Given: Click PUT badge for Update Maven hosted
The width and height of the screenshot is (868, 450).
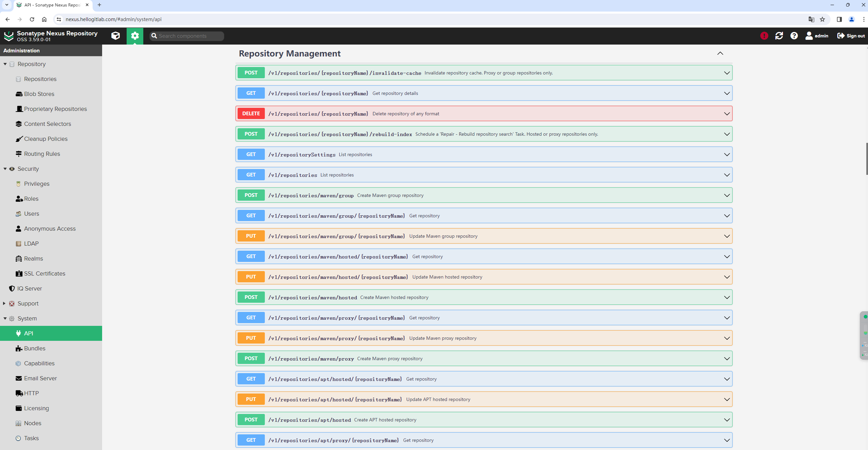Looking at the screenshot, I should (x=251, y=277).
